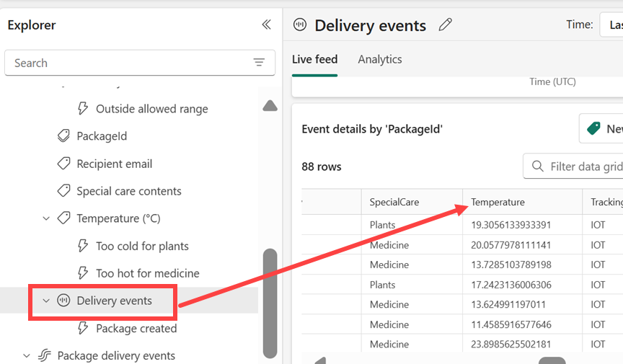Open the Too hot for medicine trigger
Viewport: 623px width, 364px height.
tap(147, 273)
